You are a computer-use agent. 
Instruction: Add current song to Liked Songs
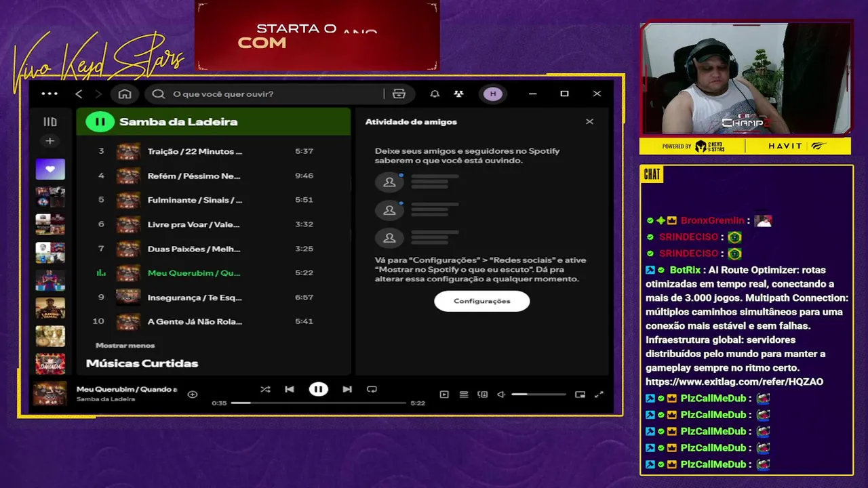[193, 394]
